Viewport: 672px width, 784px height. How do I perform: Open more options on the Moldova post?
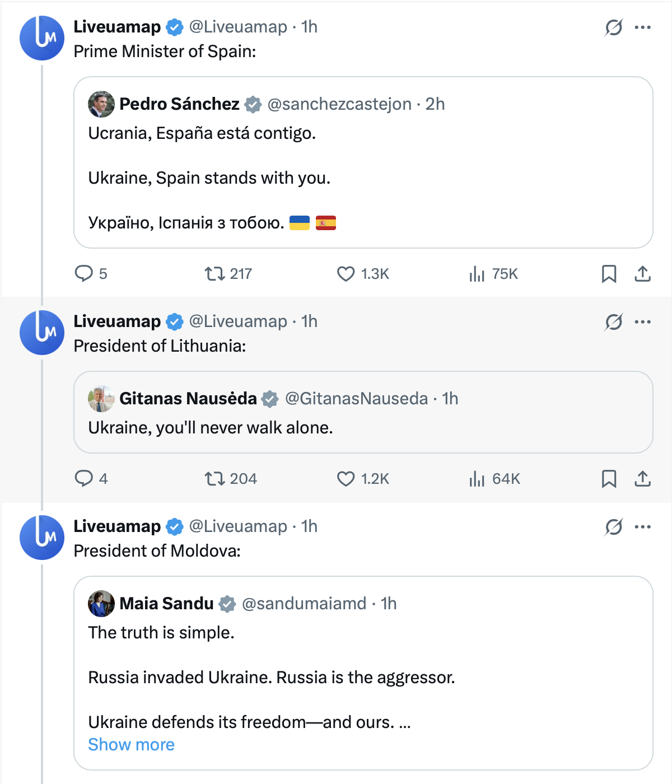(643, 527)
